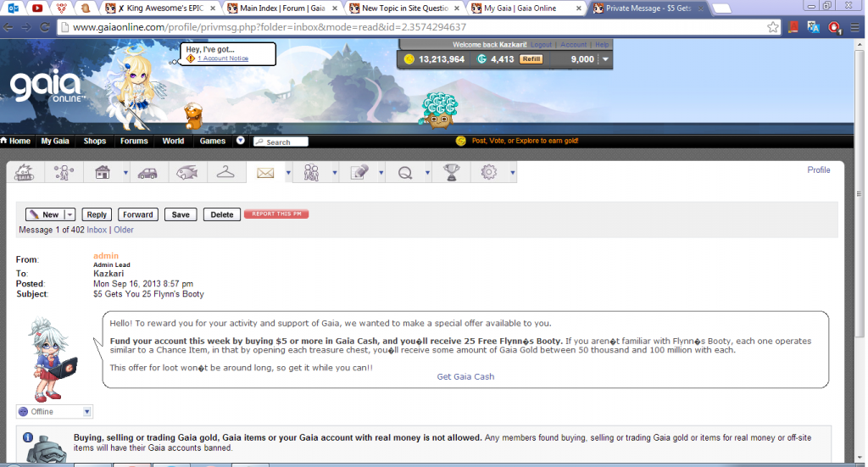Screen dimensions: 868x467
Task: Expand the circular arrow after Games menu
Action: point(240,141)
